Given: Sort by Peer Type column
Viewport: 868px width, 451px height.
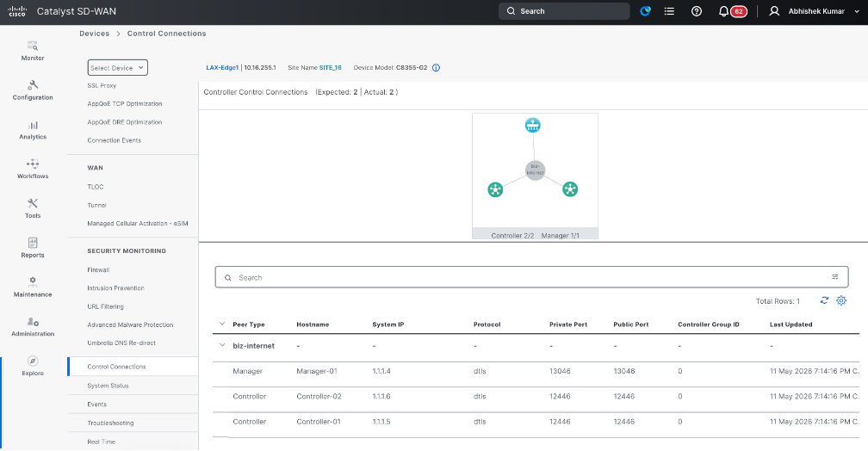Looking at the screenshot, I should point(249,324).
